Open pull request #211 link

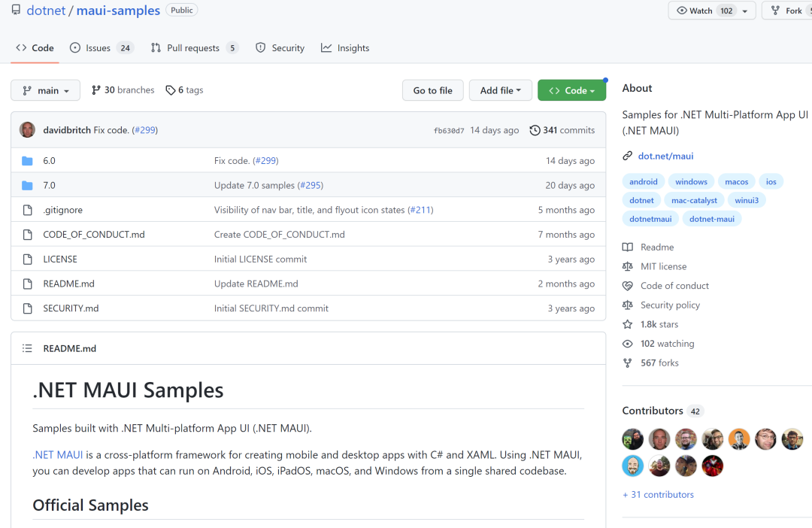(x=420, y=210)
